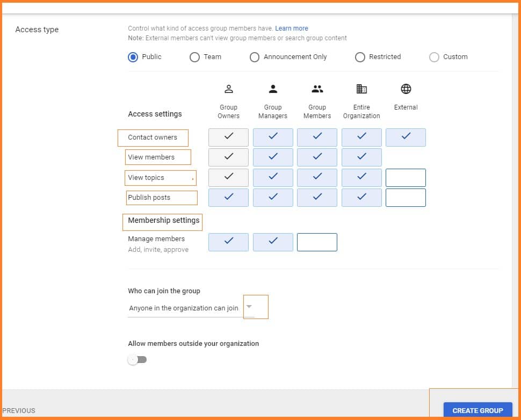Select the Team access type
521x420 pixels.
[195, 57]
